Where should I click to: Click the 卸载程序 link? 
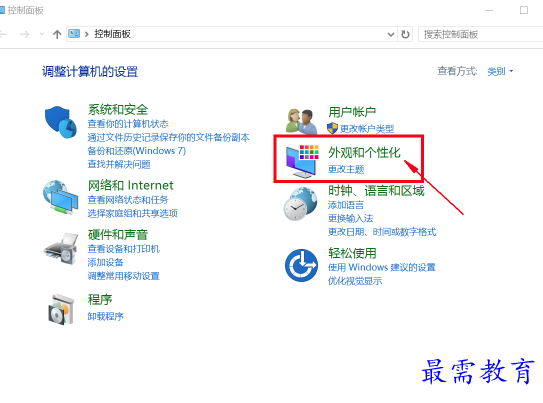(105, 316)
